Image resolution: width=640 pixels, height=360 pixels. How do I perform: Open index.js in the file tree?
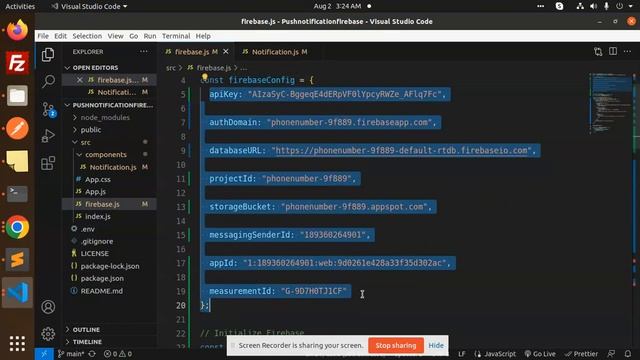[98, 217]
